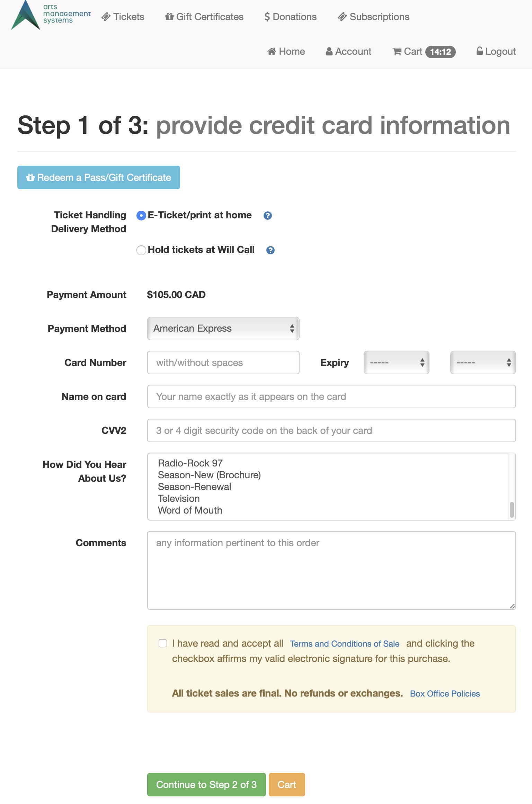This screenshot has height=804, width=532.
Task: Open the Box Office Policies link
Action: point(445,693)
